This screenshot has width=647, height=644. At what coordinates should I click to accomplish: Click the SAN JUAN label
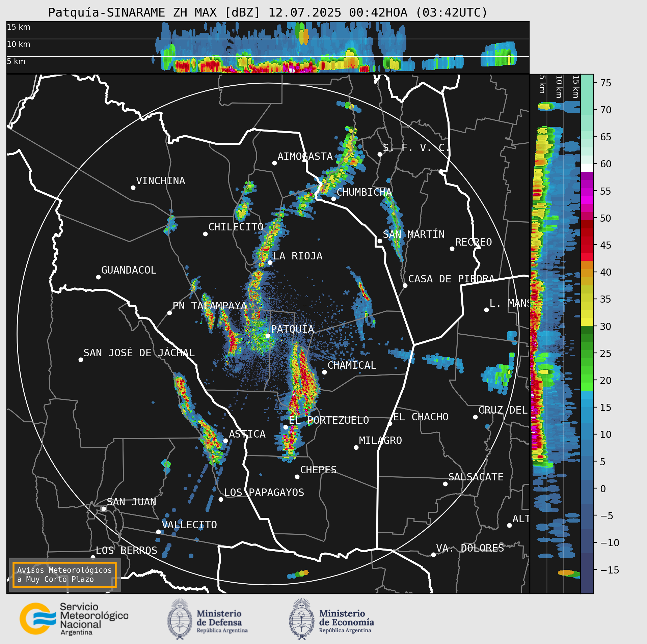click(131, 502)
